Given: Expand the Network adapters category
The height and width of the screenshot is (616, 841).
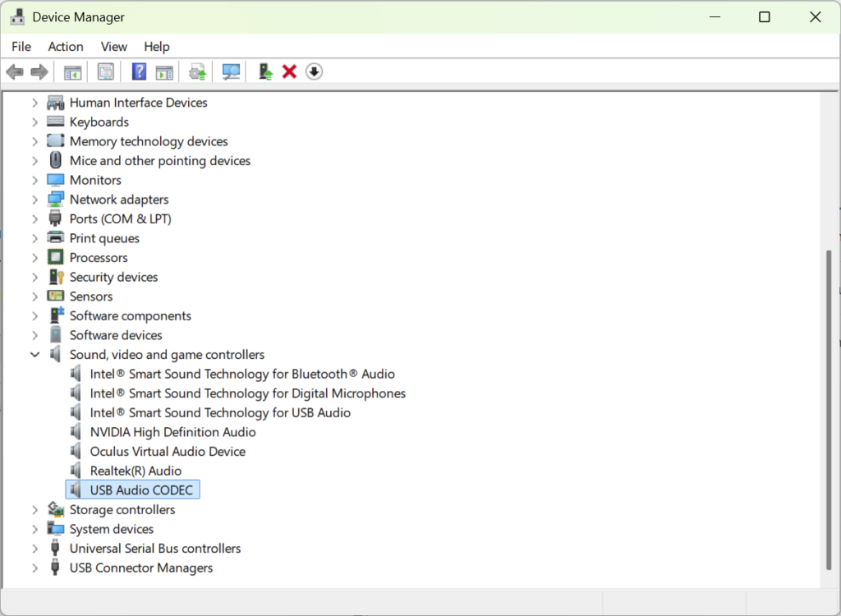Looking at the screenshot, I should [34, 200].
